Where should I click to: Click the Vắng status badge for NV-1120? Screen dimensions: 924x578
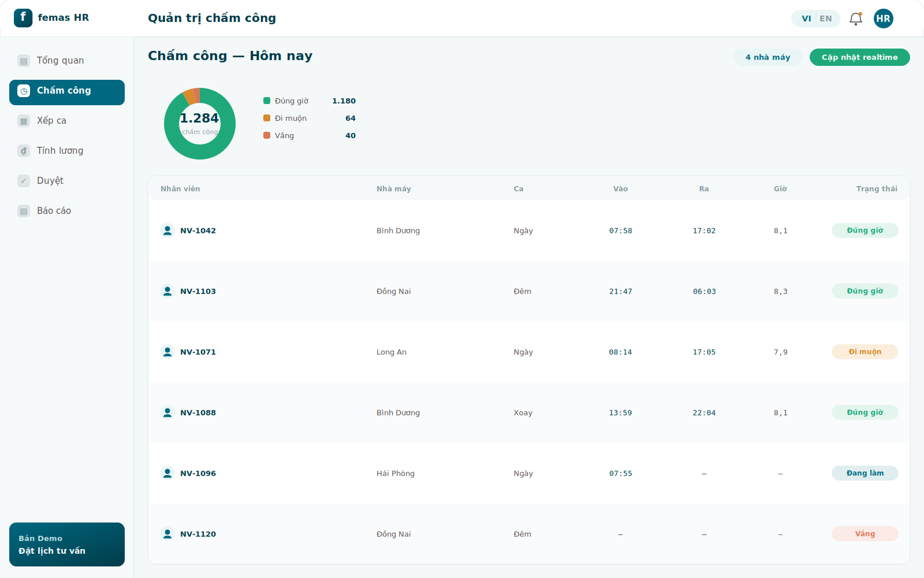(x=865, y=533)
